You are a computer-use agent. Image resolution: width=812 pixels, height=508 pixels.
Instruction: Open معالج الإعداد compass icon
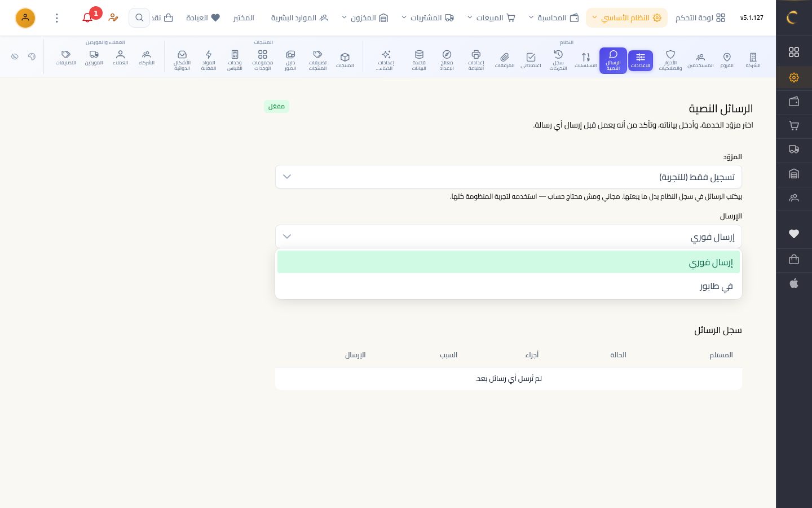[447, 60]
